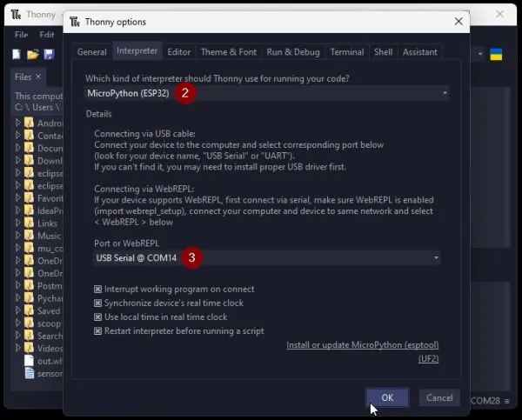
Task: Expand the Links folder in file tree
Action: pyautogui.click(x=18, y=223)
